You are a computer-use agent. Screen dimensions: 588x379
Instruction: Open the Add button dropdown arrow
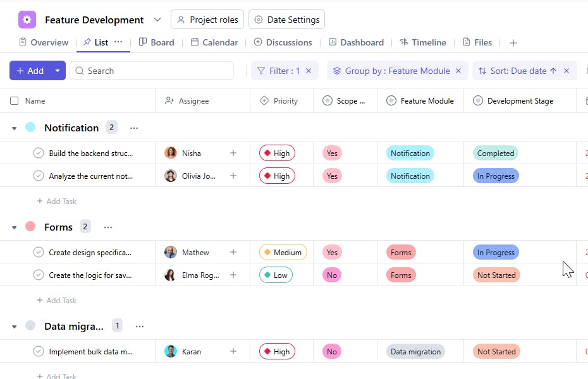click(x=58, y=71)
